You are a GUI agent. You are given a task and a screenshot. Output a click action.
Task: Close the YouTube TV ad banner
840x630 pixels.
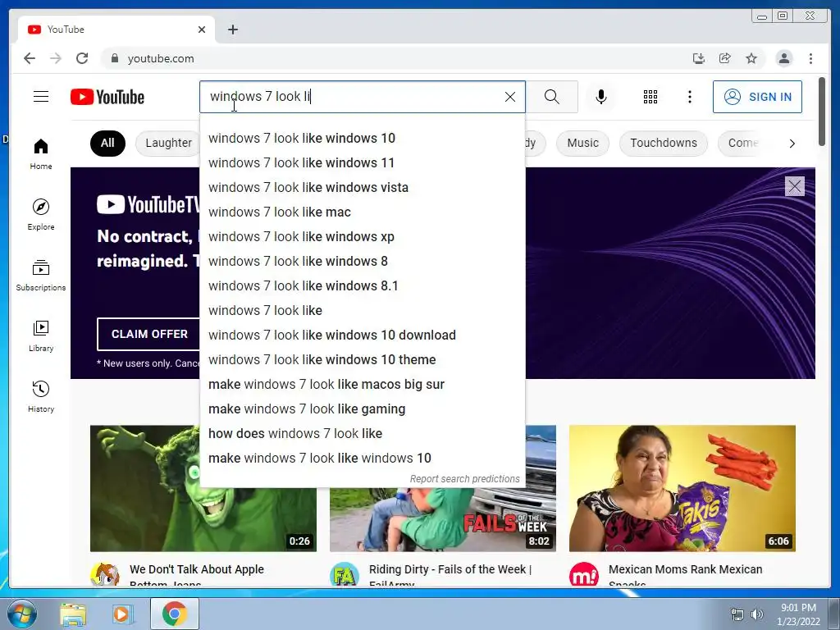tap(794, 186)
